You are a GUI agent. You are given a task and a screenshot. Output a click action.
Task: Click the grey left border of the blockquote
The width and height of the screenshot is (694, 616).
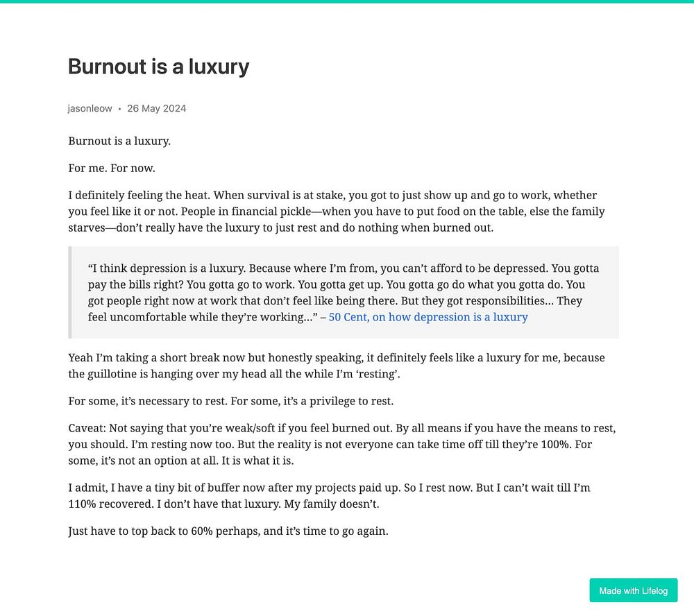(x=70, y=292)
